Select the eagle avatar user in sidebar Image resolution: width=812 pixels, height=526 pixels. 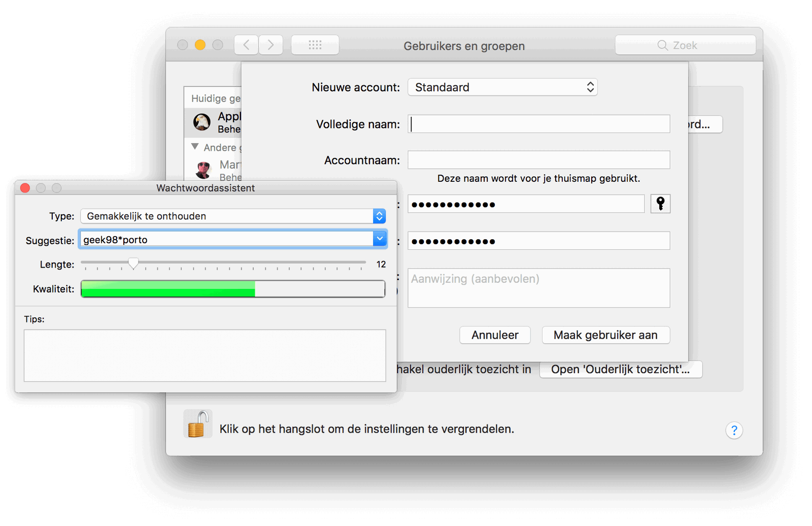[202, 122]
